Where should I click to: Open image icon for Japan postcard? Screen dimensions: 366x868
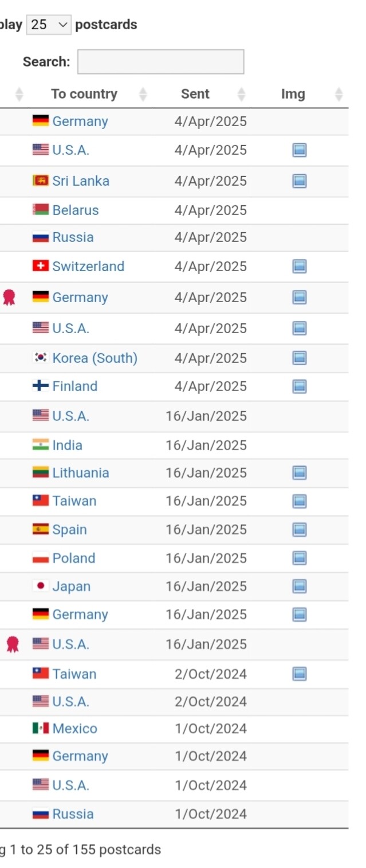click(300, 586)
